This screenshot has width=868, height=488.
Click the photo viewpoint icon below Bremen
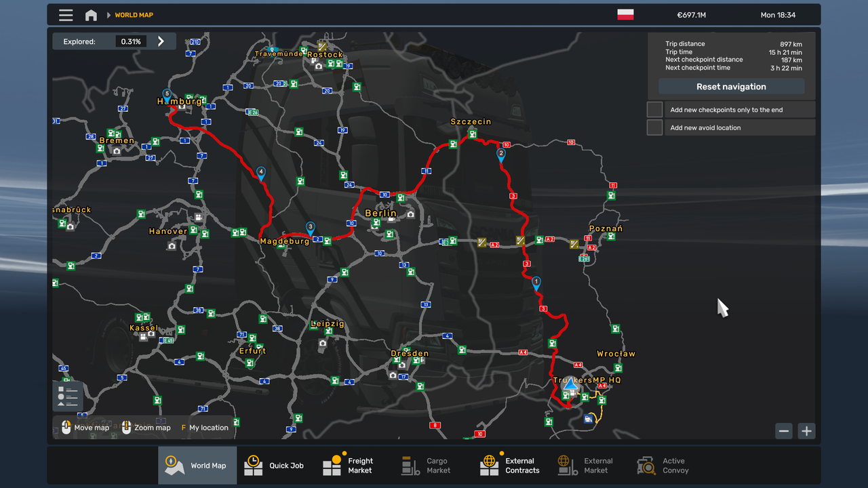click(x=117, y=150)
